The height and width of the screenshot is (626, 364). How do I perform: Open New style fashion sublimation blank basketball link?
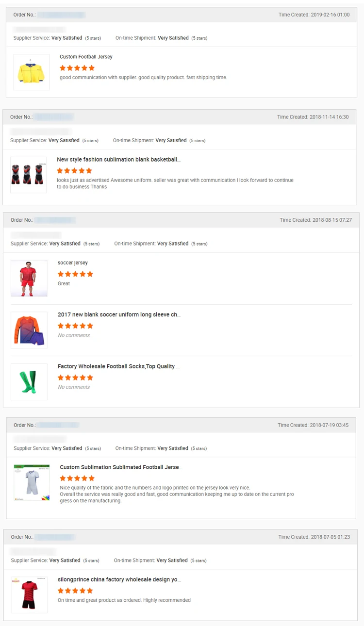click(118, 160)
